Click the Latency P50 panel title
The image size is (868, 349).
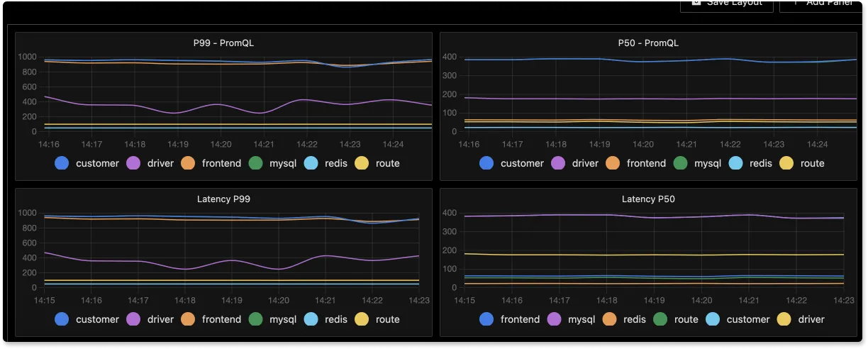(x=648, y=199)
